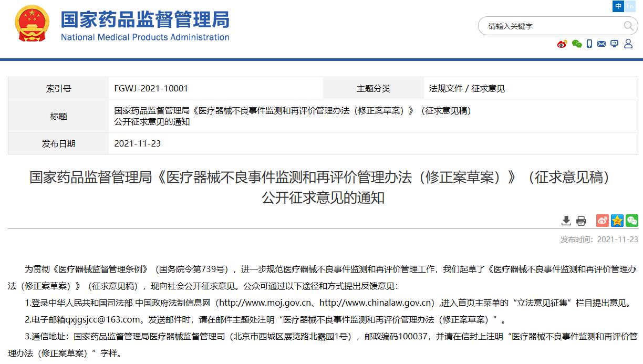Open the header WeChat icon
The image size is (643, 364).
tap(576, 44)
